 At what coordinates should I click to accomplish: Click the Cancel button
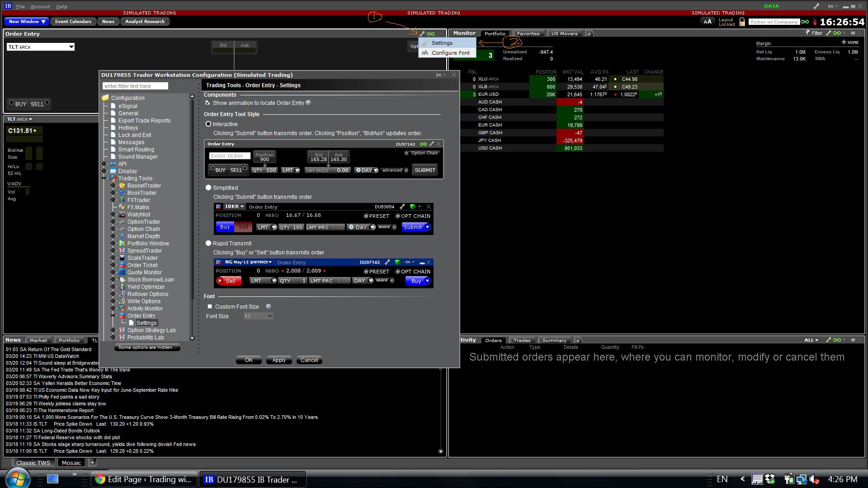(309, 360)
